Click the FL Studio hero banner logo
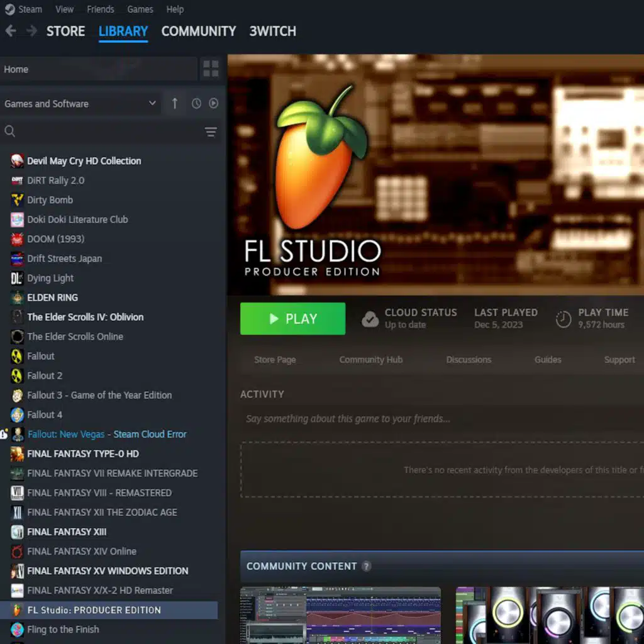 pyautogui.click(x=314, y=180)
